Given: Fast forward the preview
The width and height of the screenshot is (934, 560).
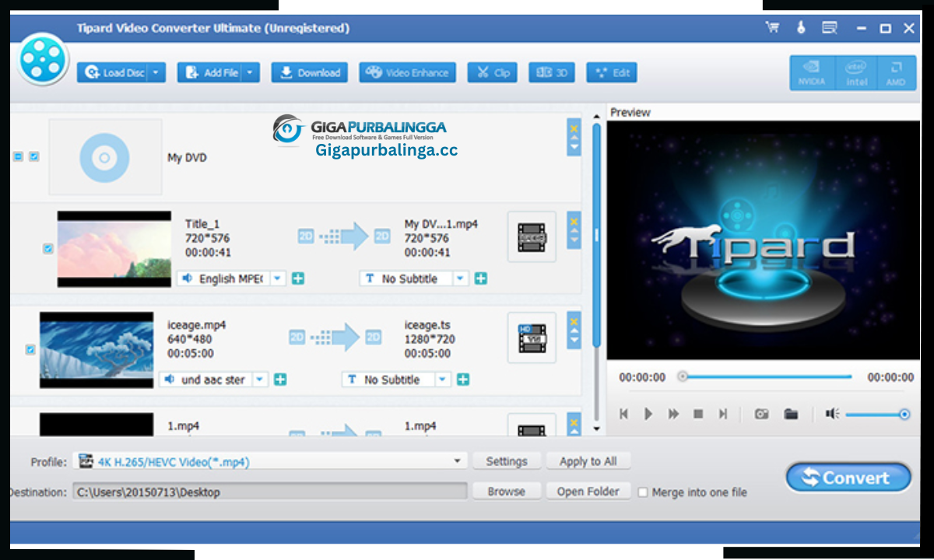Looking at the screenshot, I should pos(673,414).
